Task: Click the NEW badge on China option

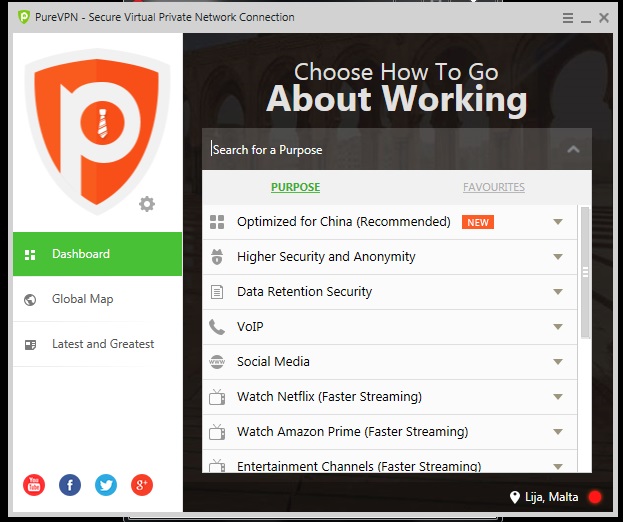Action: pyautogui.click(x=478, y=222)
